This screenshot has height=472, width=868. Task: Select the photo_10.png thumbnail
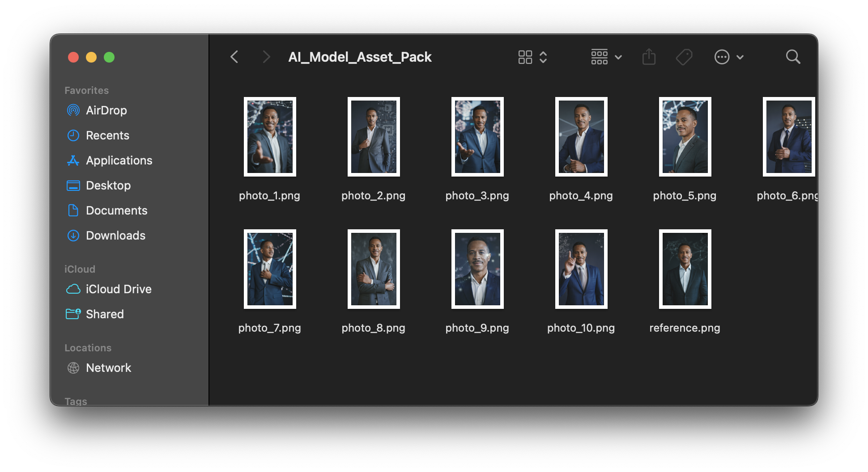coord(581,269)
